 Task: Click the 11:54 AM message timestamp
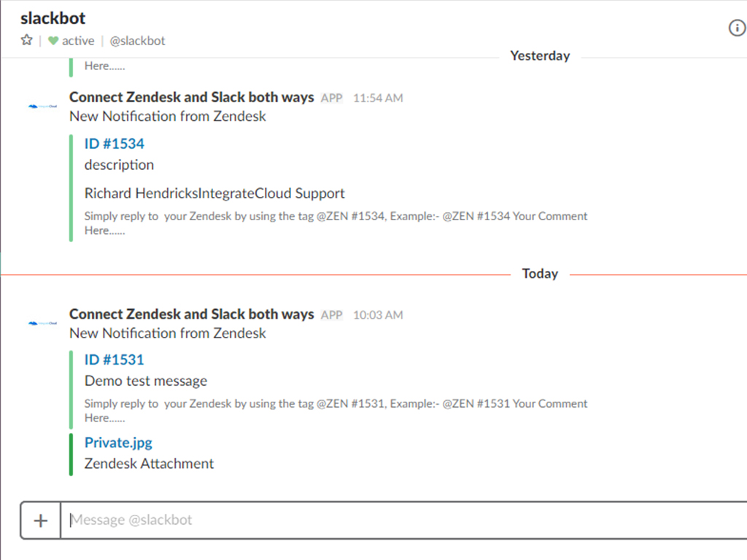tap(378, 98)
